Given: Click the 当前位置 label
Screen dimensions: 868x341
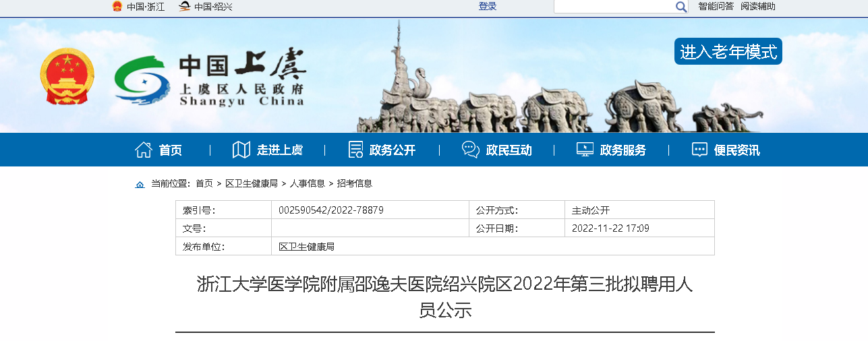Looking at the screenshot, I should coord(171,183).
